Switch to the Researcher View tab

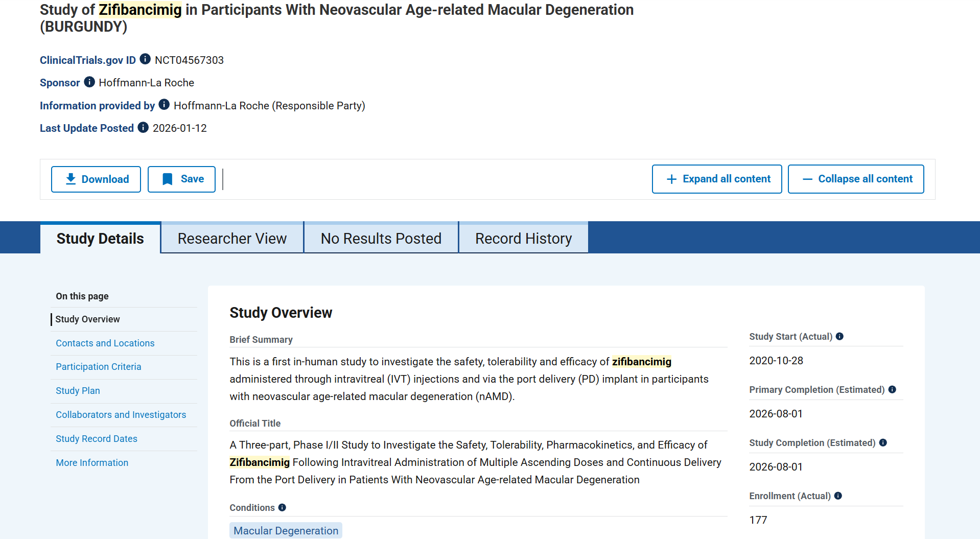click(232, 238)
